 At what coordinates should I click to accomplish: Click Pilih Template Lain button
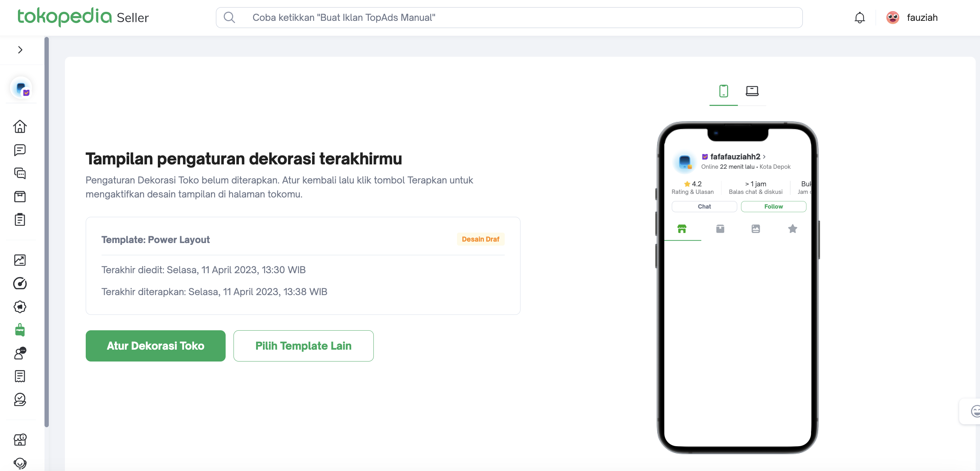click(303, 346)
